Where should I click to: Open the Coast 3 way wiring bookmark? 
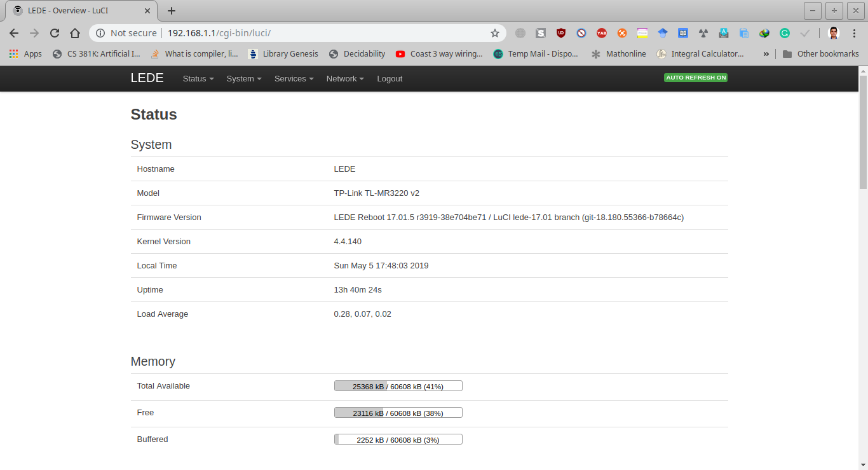[439, 54]
